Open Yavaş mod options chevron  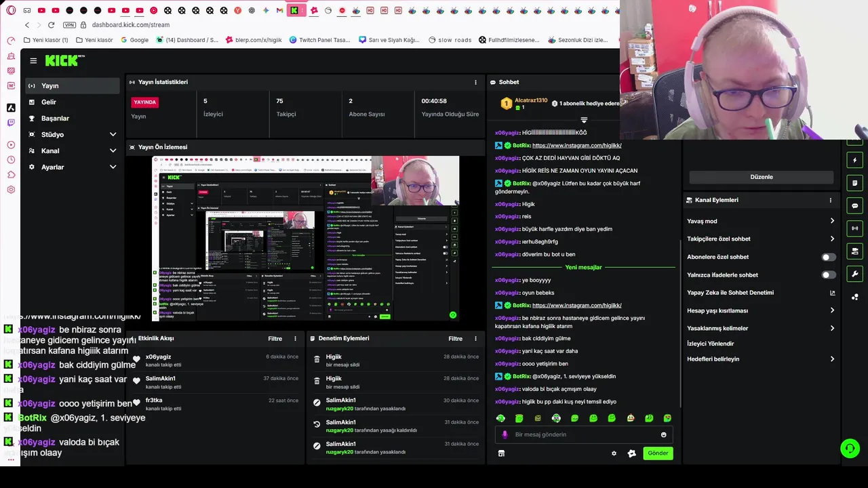[832, 221]
